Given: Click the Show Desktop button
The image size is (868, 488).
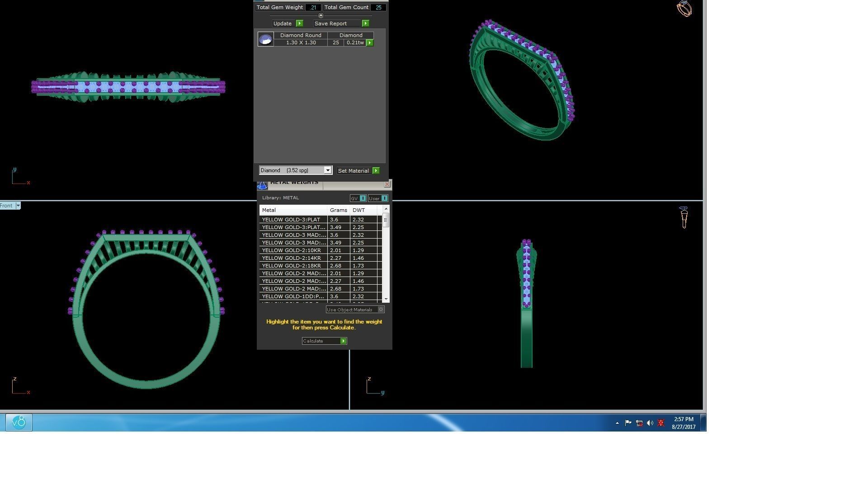Looking at the screenshot, I should [703, 422].
